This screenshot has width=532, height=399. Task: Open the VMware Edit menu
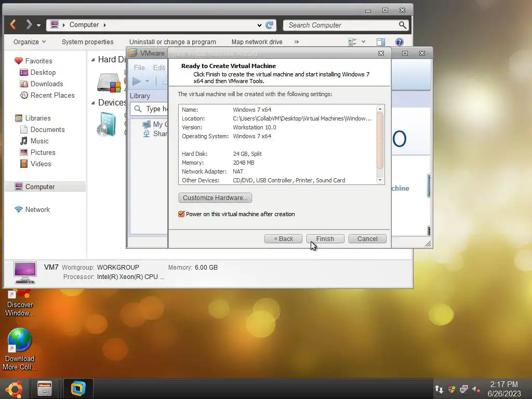pos(159,68)
